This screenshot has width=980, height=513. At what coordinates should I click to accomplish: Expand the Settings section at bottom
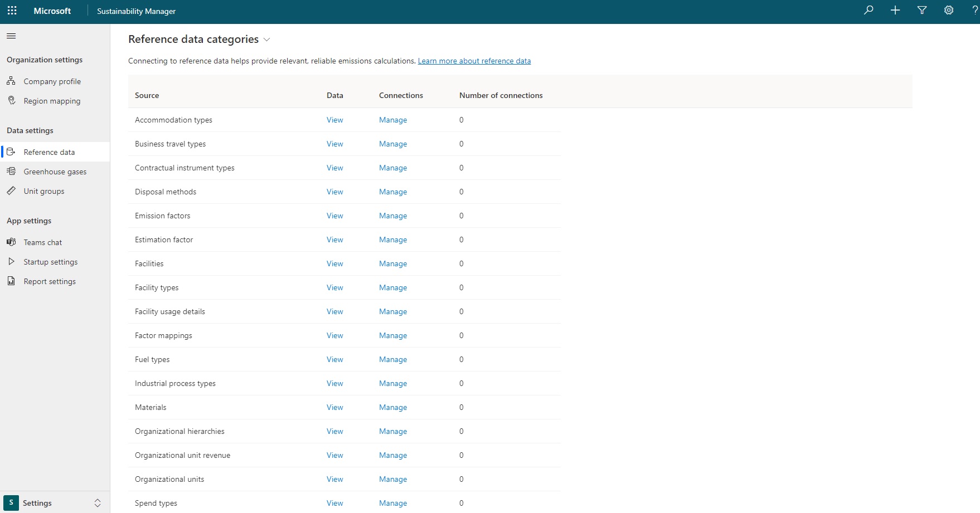click(x=98, y=502)
